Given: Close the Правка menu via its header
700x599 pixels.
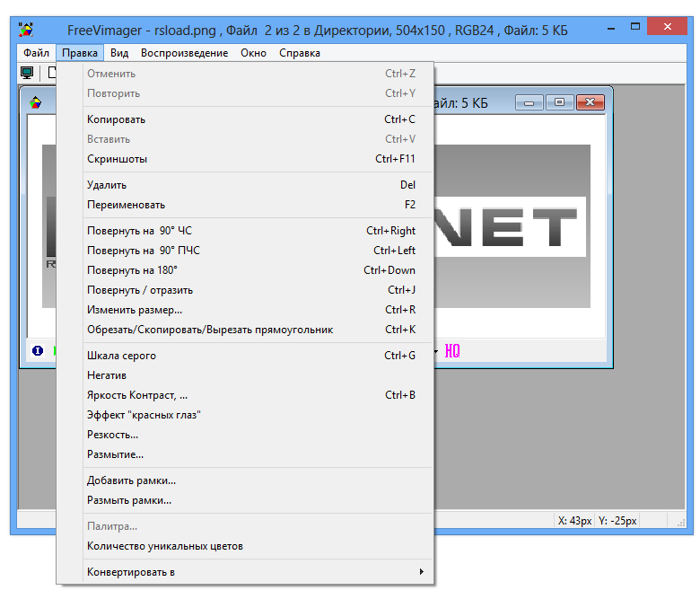Looking at the screenshot, I should point(80,53).
